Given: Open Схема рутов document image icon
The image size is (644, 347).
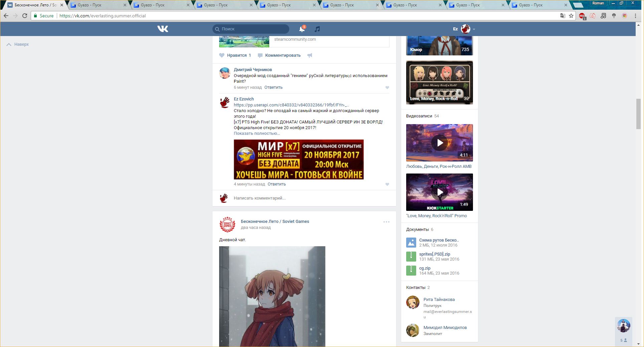Looking at the screenshot, I should tap(411, 243).
